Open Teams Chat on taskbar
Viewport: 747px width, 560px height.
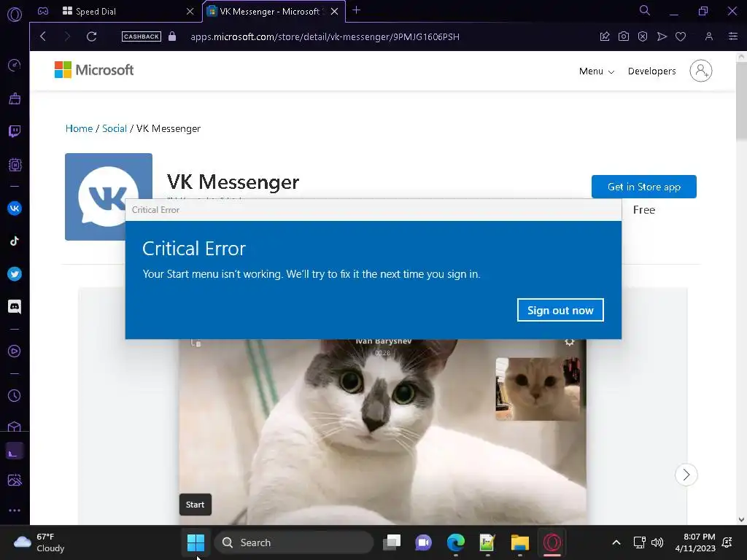423,542
